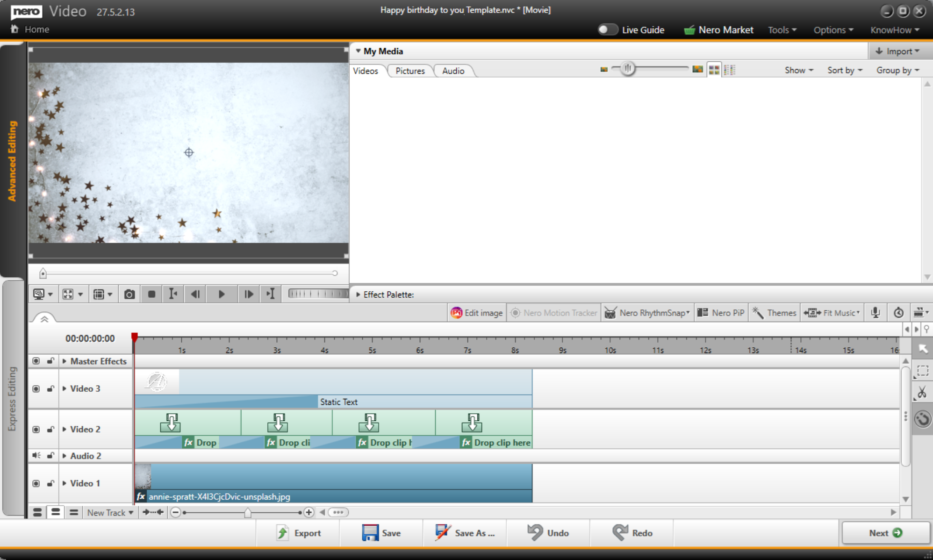The image size is (933, 560).
Task: Click the play button under the preview
Action: click(x=222, y=294)
